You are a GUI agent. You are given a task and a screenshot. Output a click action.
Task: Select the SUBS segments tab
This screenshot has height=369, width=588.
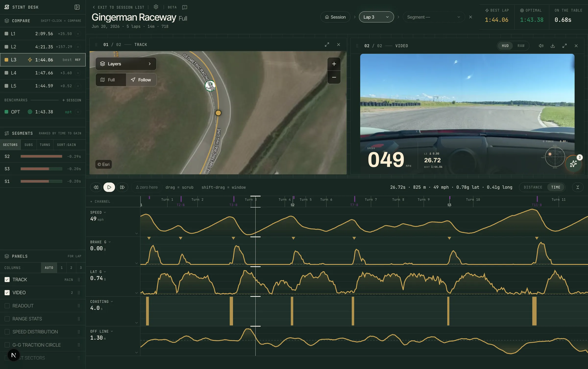pos(29,145)
